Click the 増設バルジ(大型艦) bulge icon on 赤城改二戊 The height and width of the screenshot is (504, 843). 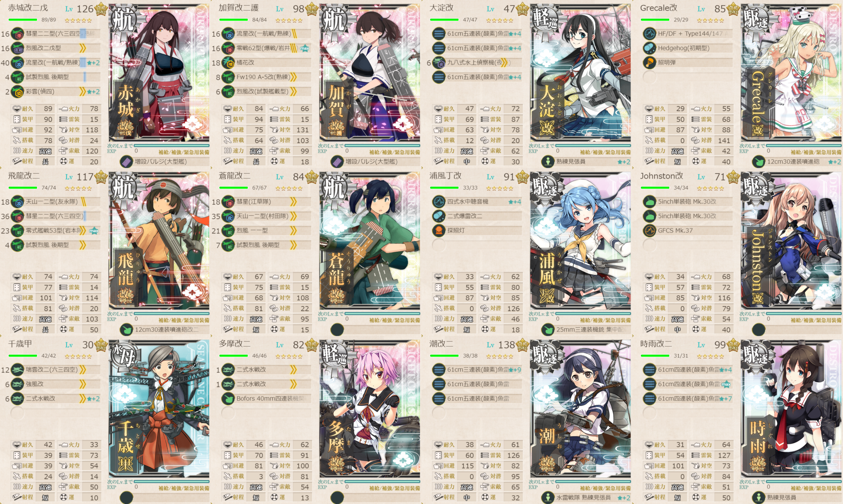pyautogui.click(x=126, y=162)
